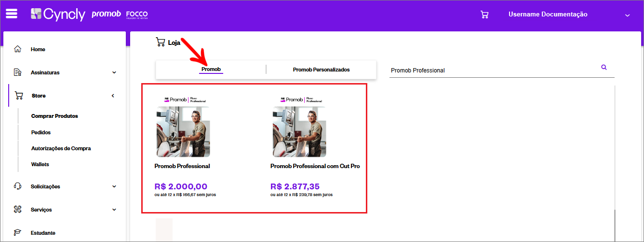Switch to the Promob tab
Viewport: 644px width, 242px height.
tap(211, 70)
